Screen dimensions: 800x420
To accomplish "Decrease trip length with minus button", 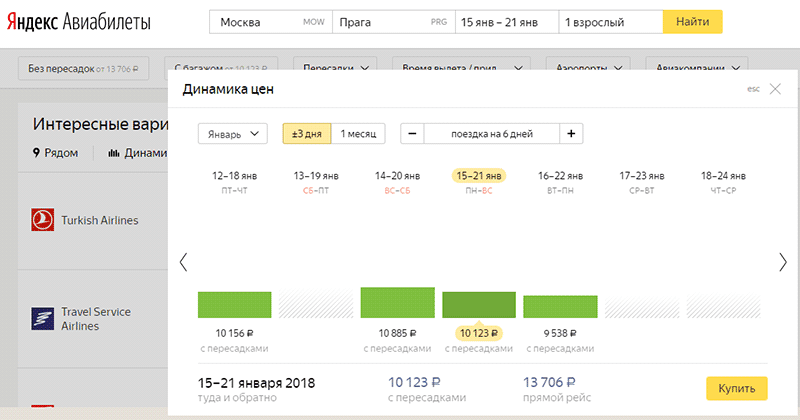I will (412, 134).
